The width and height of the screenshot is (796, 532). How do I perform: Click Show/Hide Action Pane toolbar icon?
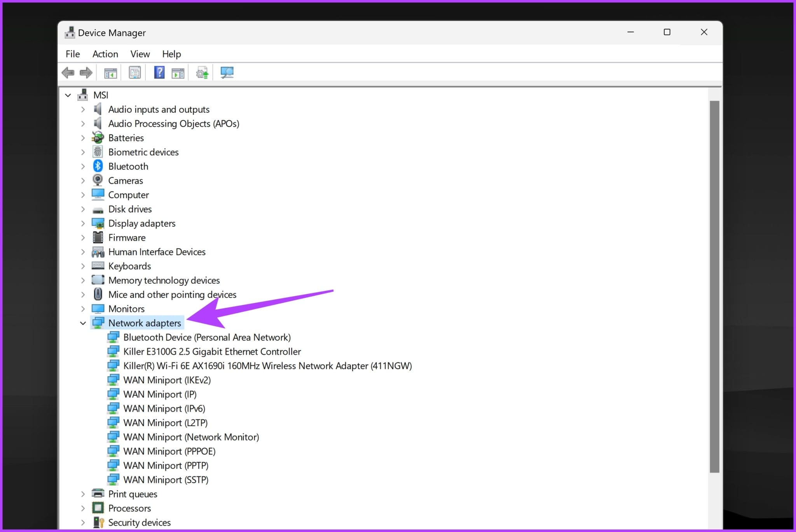pos(178,73)
